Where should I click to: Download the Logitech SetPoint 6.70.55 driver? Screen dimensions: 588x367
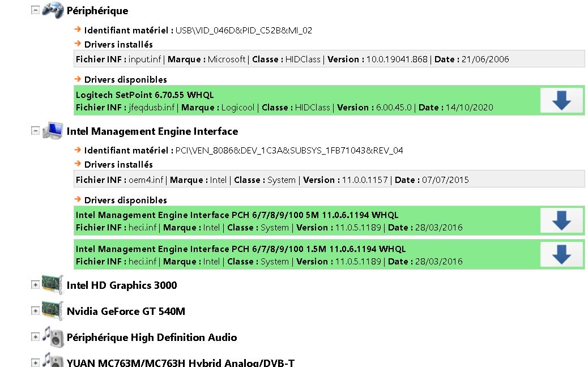coord(561,100)
